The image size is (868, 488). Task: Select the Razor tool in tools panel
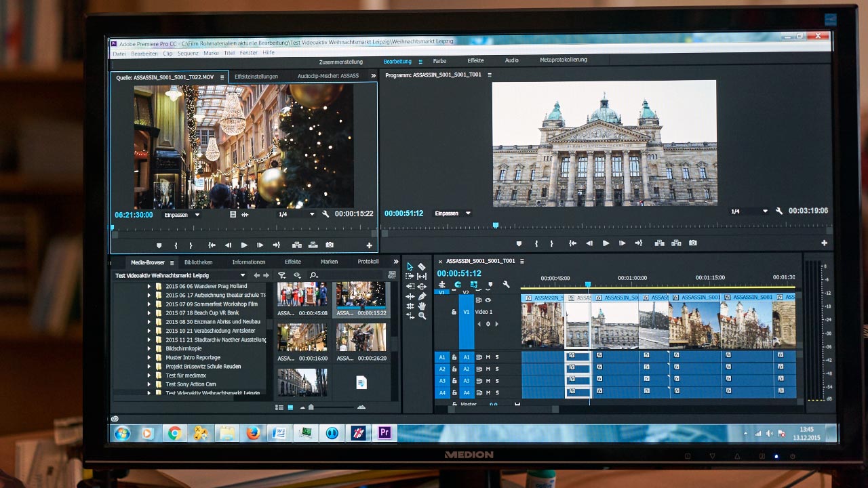coord(422,267)
